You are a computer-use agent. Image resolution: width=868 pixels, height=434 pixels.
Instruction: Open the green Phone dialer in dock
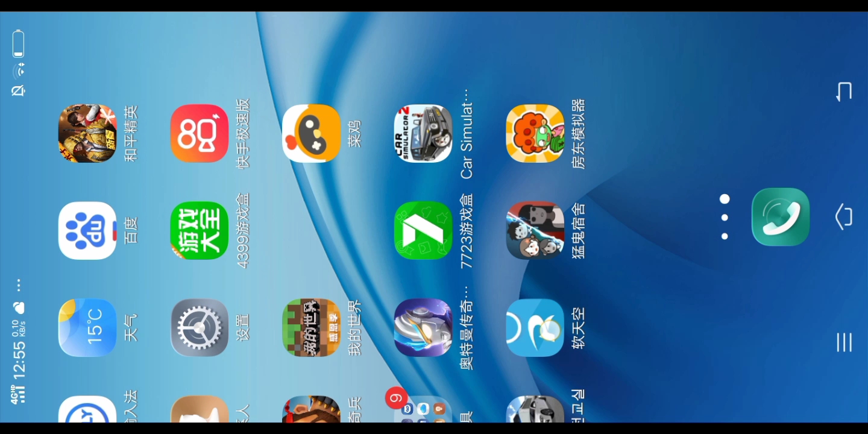point(781,217)
